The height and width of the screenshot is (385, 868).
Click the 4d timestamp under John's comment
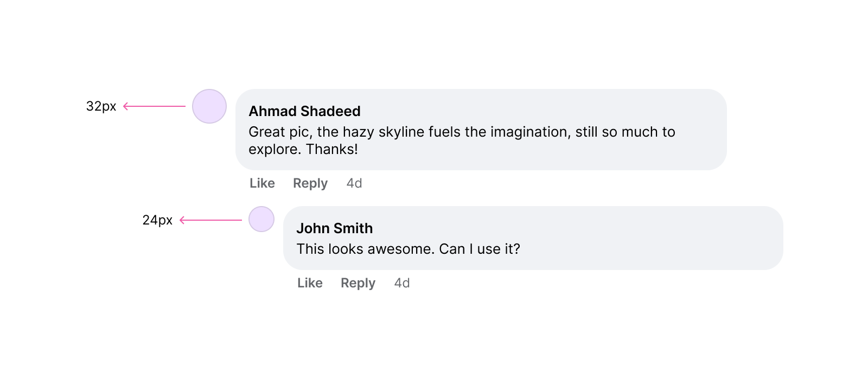[402, 283]
